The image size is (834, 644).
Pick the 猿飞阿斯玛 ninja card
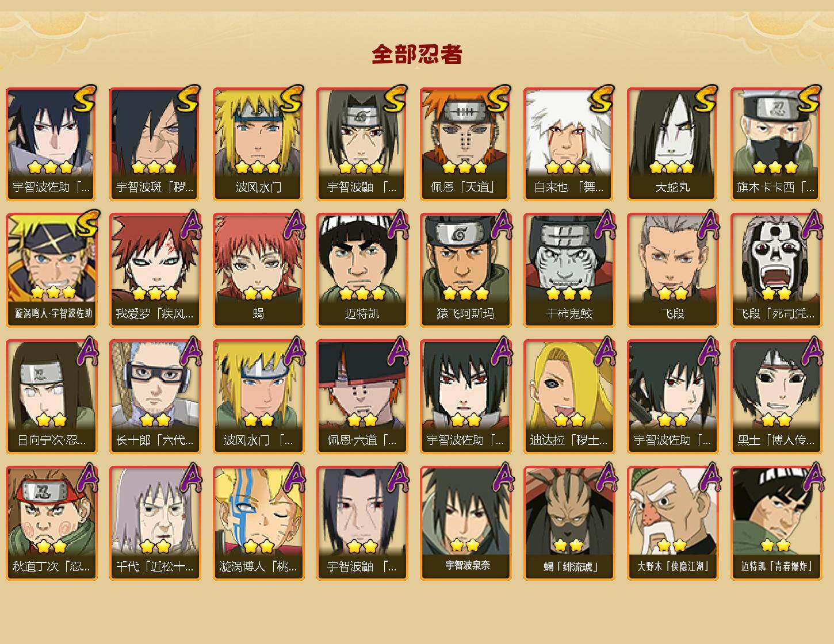(465, 270)
